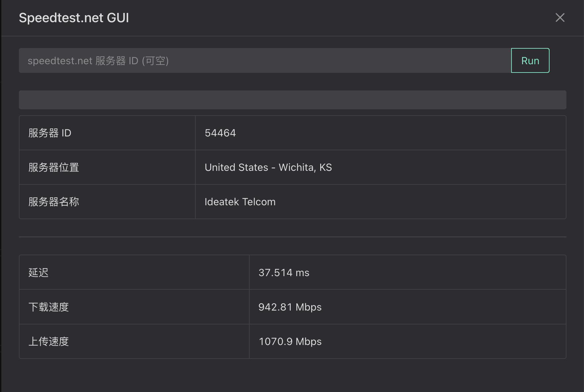Click the divider line between the tables
Screen dimensions: 584x392
[x=292, y=237]
